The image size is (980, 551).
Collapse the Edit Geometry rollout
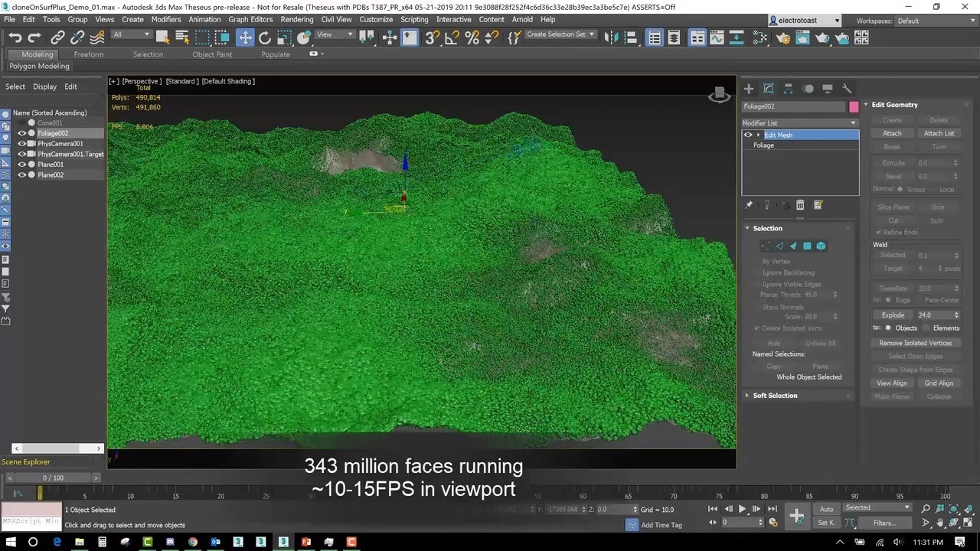894,105
